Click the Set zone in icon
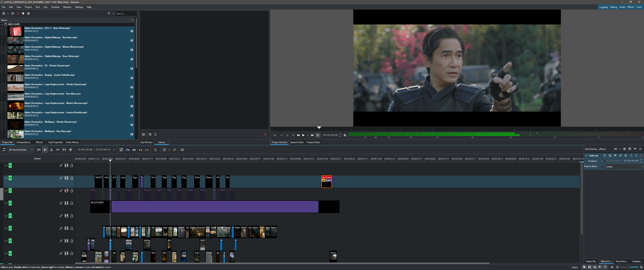Screen dimensions: 644x270 [288, 135]
